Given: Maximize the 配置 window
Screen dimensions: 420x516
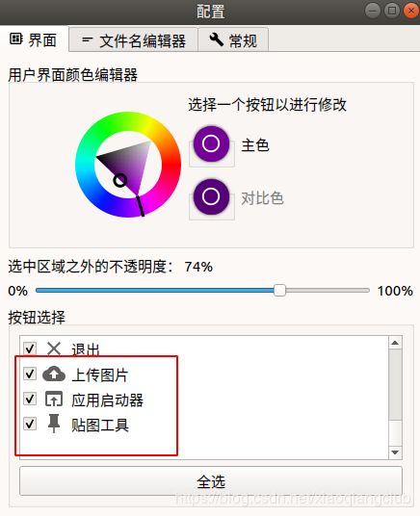Looking at the screenshot, I should [x=392, y=11].
